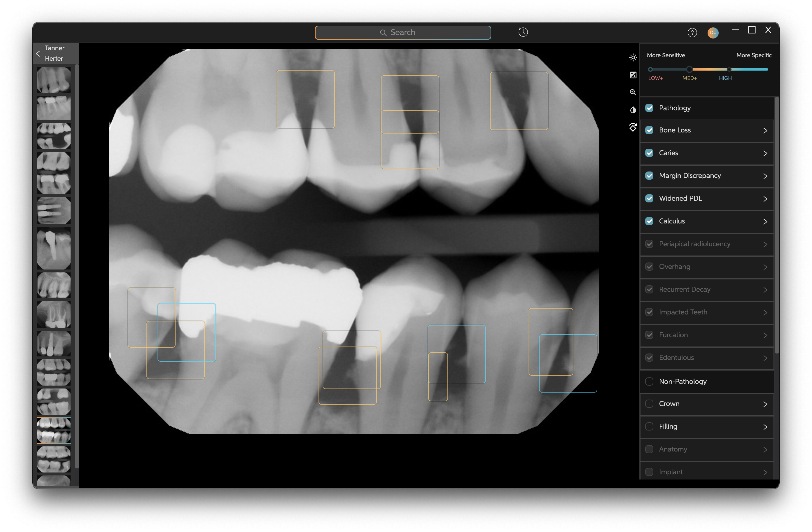Select the Widened PDL row label
812x532 pixels.
pyautogui.click(x=680, y=198)
